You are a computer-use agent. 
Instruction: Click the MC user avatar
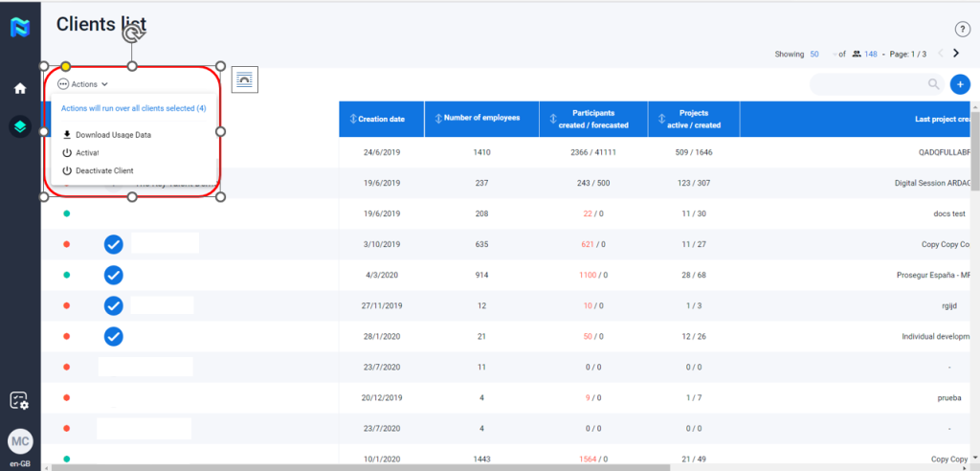pos(20,441)
